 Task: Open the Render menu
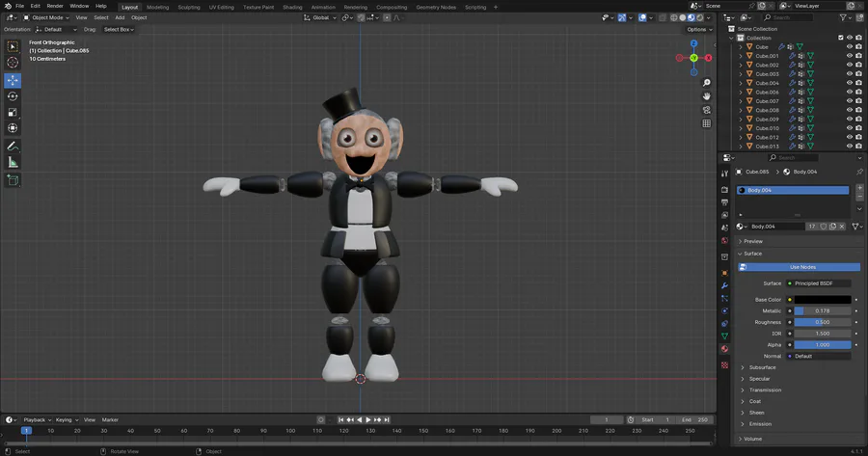(x=55, y=6)
